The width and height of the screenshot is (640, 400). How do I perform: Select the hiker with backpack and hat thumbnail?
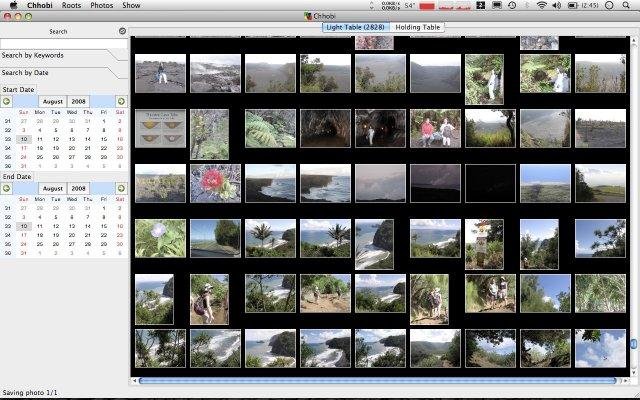click(209, 300)
